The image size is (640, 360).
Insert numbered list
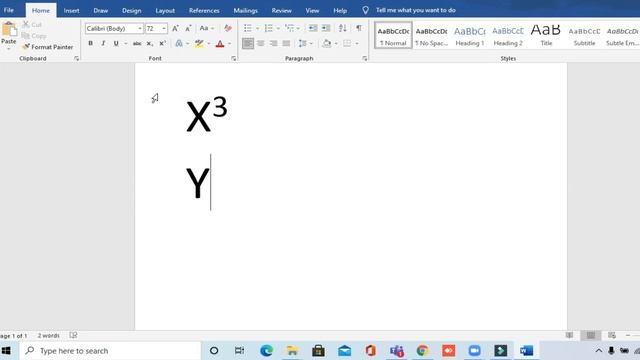coord(269,28)
